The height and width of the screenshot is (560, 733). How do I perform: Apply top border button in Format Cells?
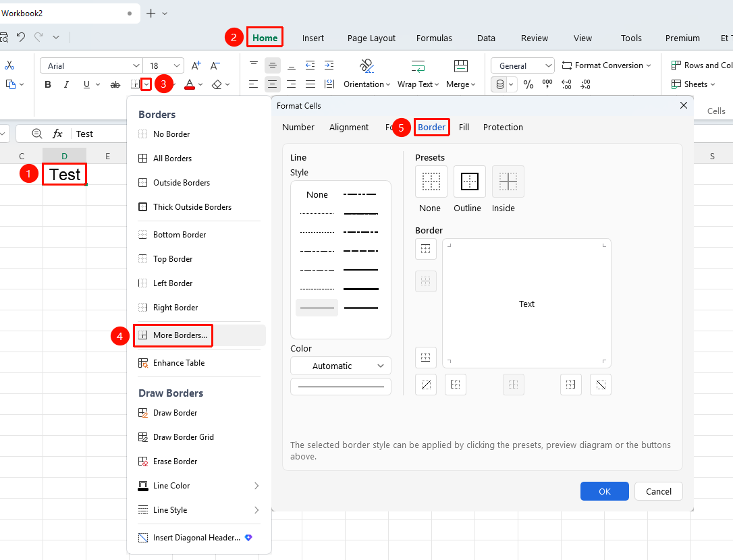[425, 249]
